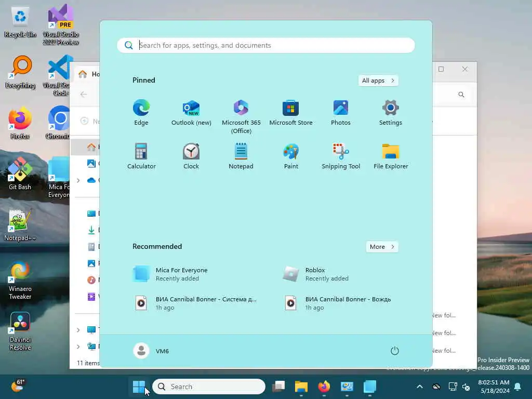The height and width of the screenshot is (399, 532).
Task: Open Mica For Everyone taskbar icon
Action: pyautogui.click(x=370, y=387)
